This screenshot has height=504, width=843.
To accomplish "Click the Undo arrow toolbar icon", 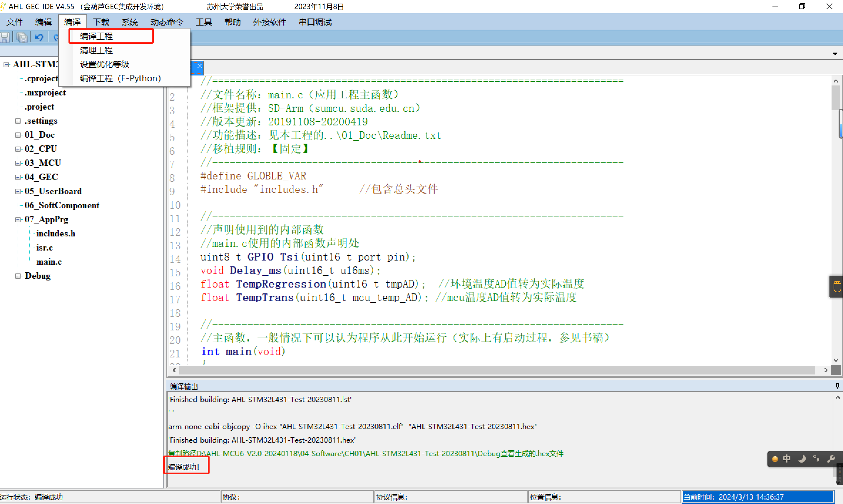I will pyautogui.click(x=39, y=37).
